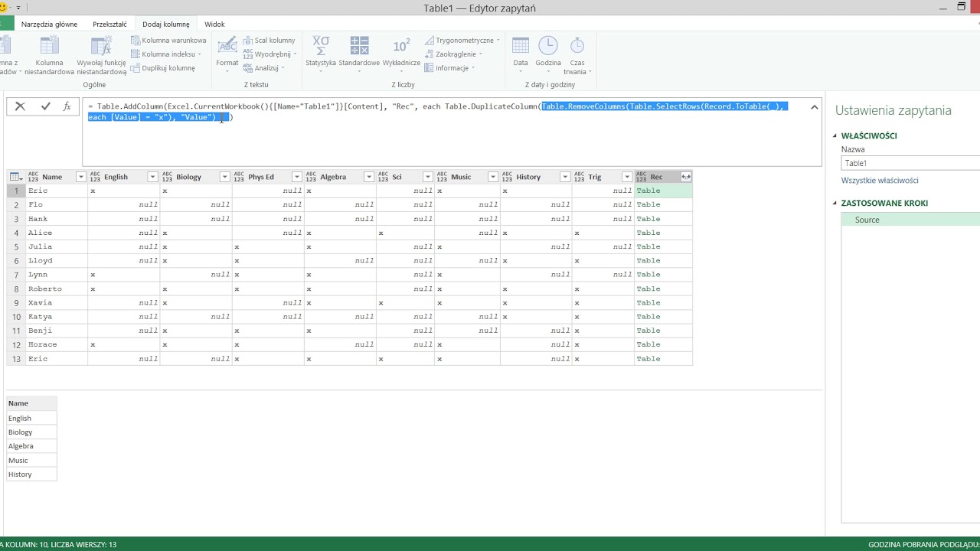Collapse the WŁAŚCIWOŚCI section

(x=835, y=135)
